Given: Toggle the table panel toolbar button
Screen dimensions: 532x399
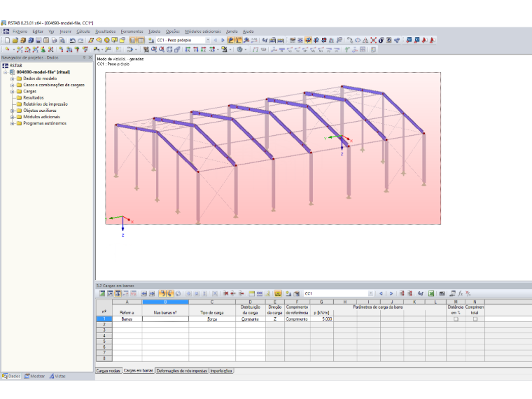Looking at the screenshot, I should tap(141, 40).
